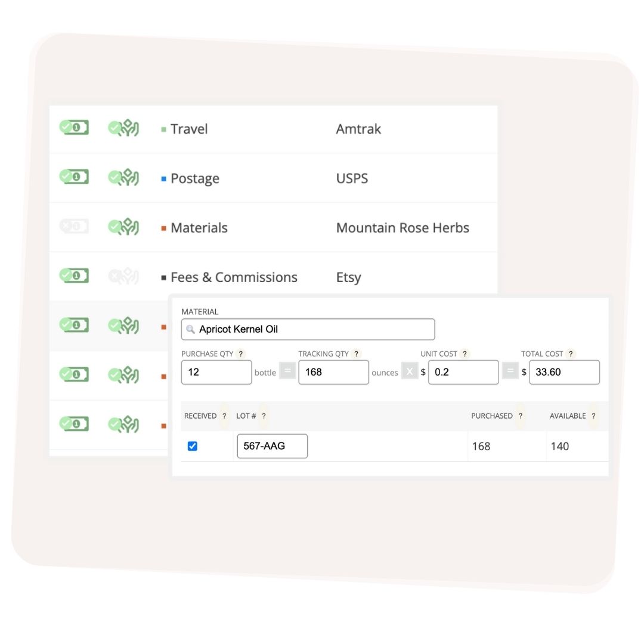Click the equals icon after the bottle units
Viewport: 644px width, 644px height.
coord(288,371)
